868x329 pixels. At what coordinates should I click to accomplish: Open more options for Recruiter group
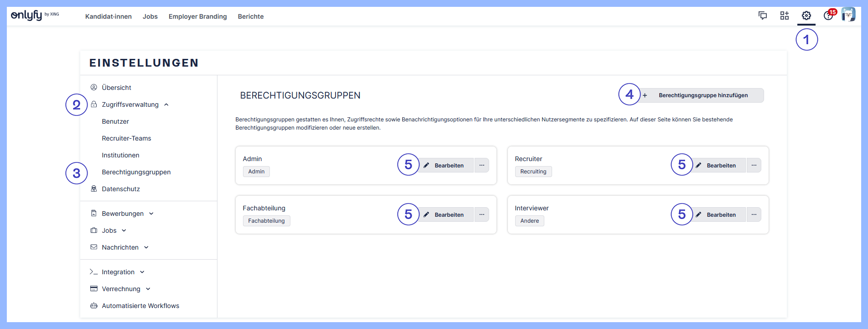tap(754, 165)
